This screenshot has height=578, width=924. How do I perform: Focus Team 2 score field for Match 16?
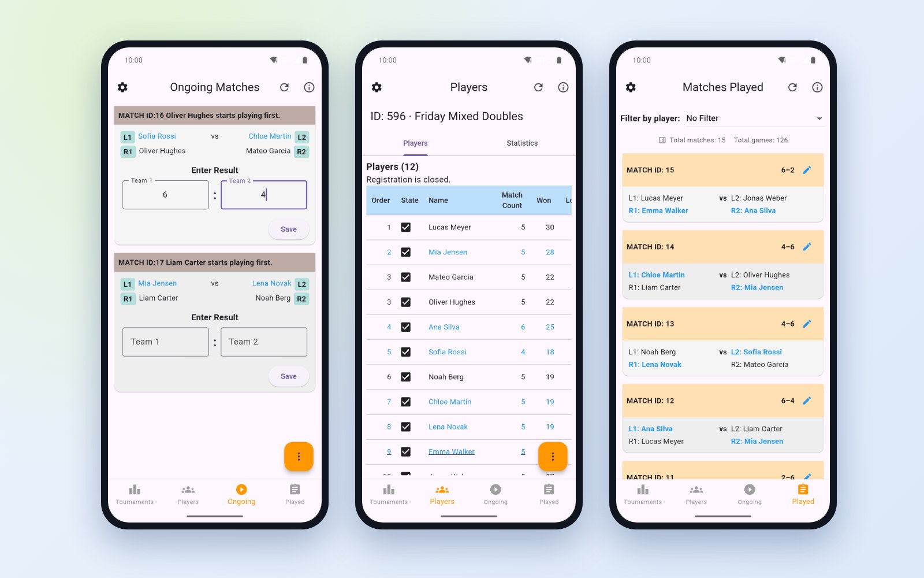(x=264, y=195)
